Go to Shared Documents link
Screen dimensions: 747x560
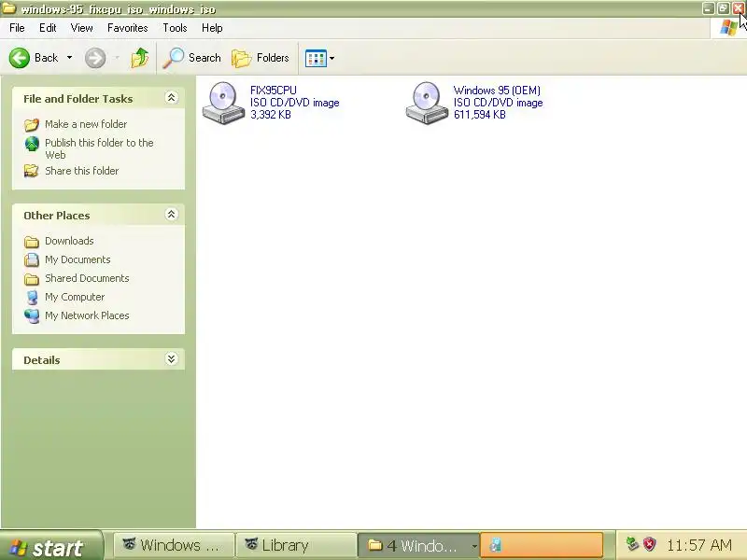(87, 278)
